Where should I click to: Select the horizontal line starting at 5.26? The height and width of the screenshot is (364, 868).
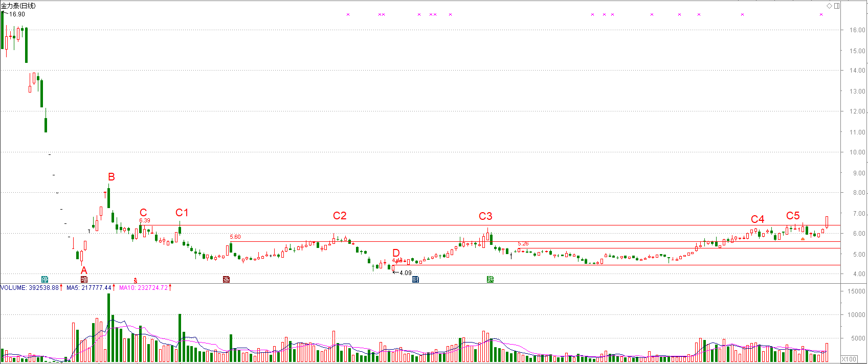[x=679, y=248]
